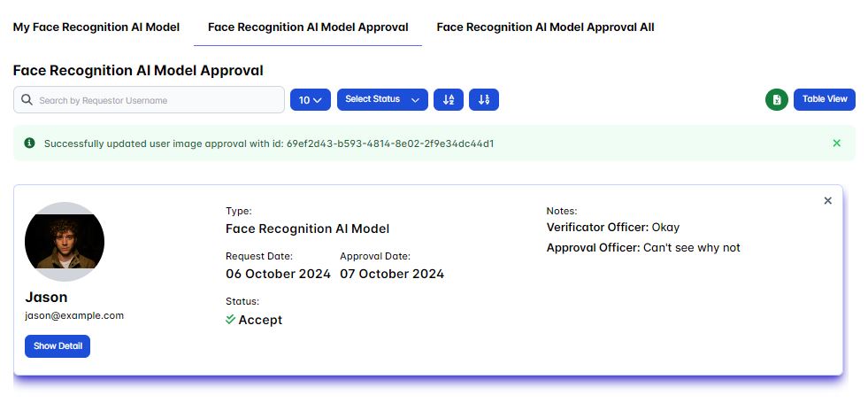This screenshot has width=868, height=403.
Task: Click the Accept status checkmark icon
Action: click(x=231, y=320)
